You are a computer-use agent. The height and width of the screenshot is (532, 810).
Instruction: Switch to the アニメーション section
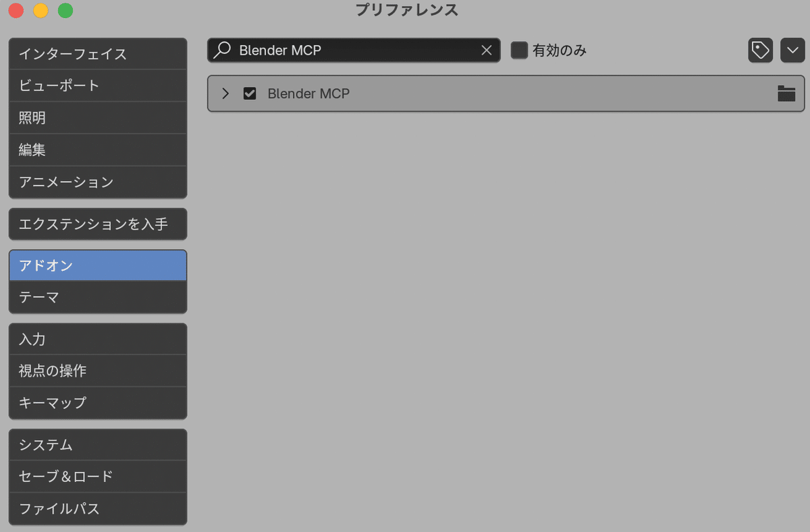[x=98, y=182]
